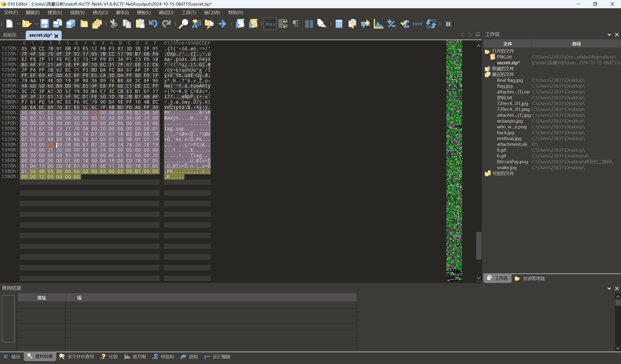
Task: Copy selection with the copy icon
Action: click(x=127, y=24)
